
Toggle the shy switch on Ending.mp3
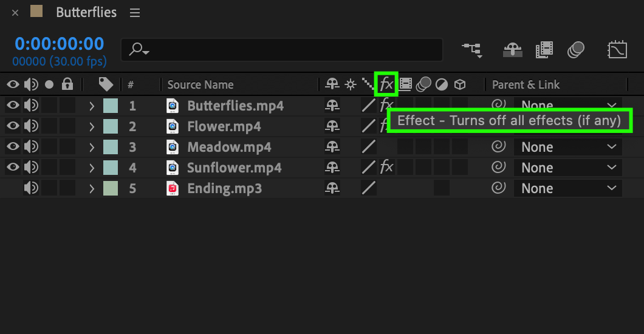click(332, 188)
